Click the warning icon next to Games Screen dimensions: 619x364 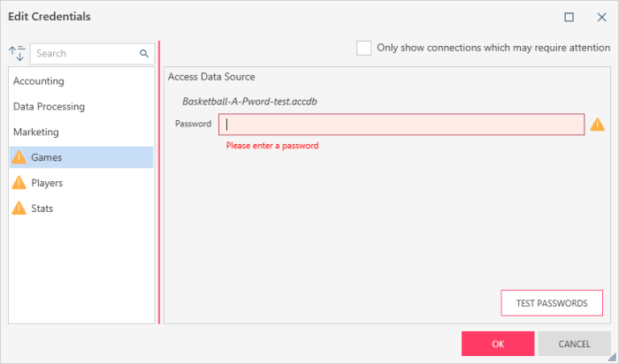[19, 157]
